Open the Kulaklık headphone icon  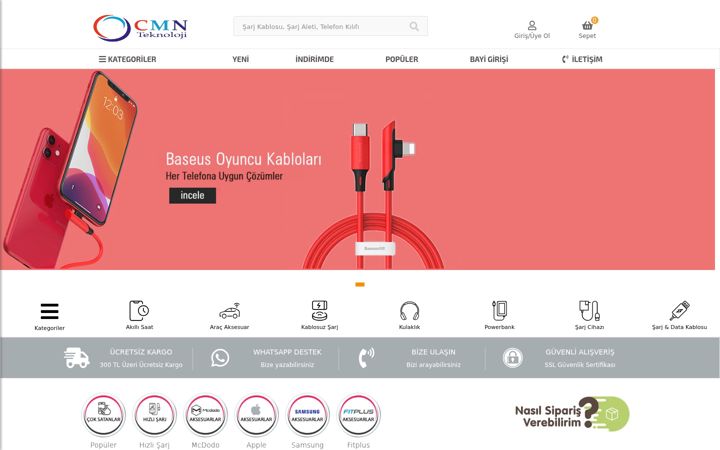coord(409,311)
